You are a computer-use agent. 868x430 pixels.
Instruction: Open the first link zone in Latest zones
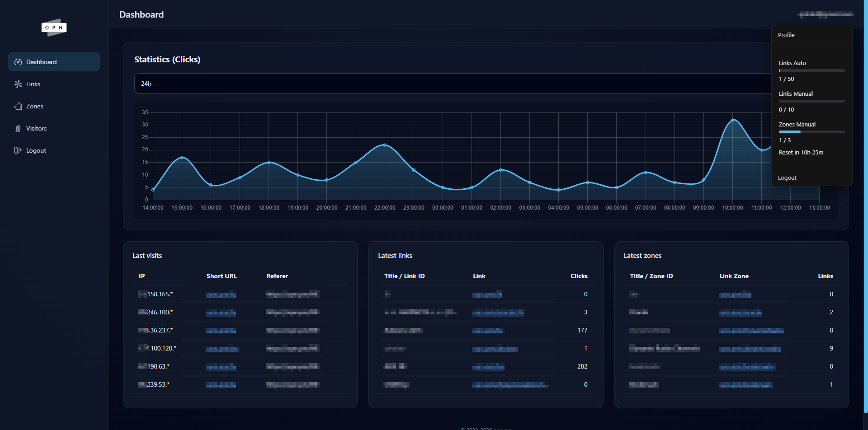coord(735,294)
